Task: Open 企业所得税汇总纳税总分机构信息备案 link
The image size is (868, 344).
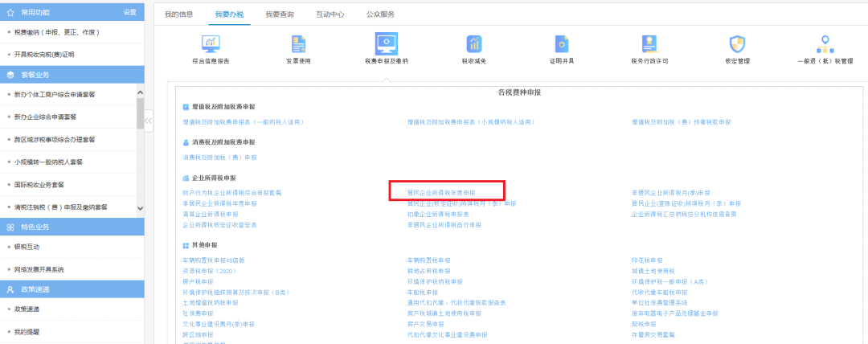Action: coord(684,214)
